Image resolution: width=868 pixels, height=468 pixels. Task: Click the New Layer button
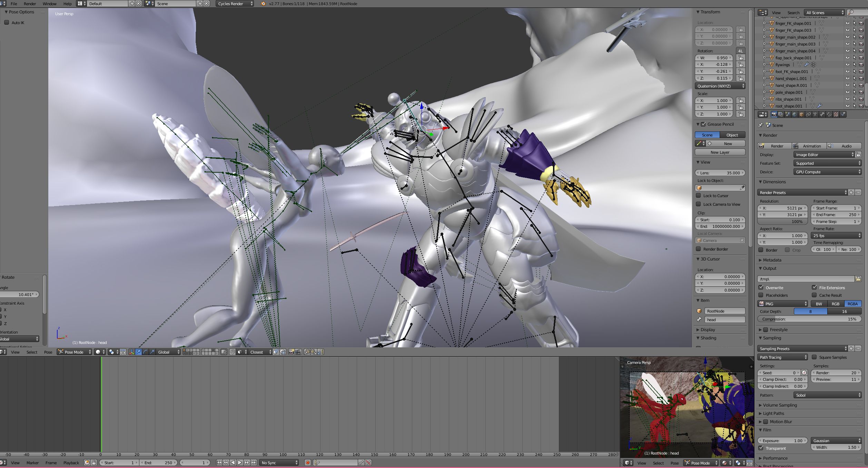tap(720, 152)
